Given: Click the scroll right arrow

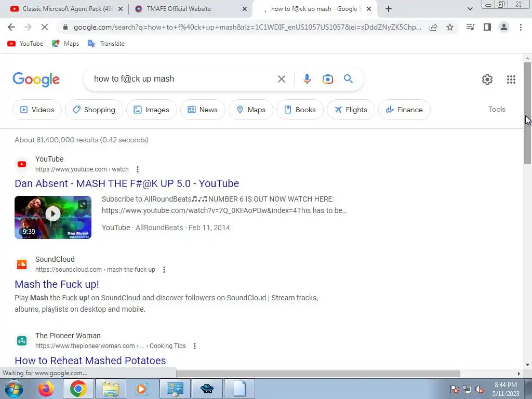Looking at the screenshot, I should [x=518, y=374].
